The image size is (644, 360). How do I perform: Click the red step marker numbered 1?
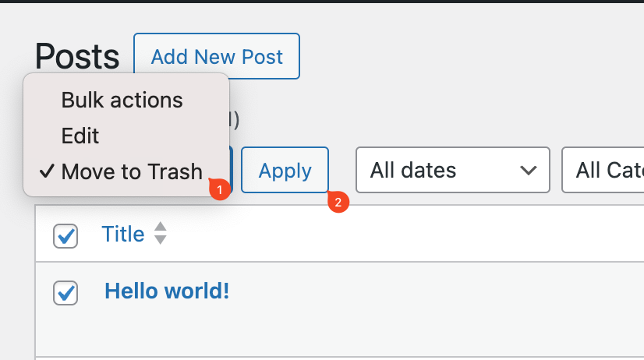pos(219,189)
